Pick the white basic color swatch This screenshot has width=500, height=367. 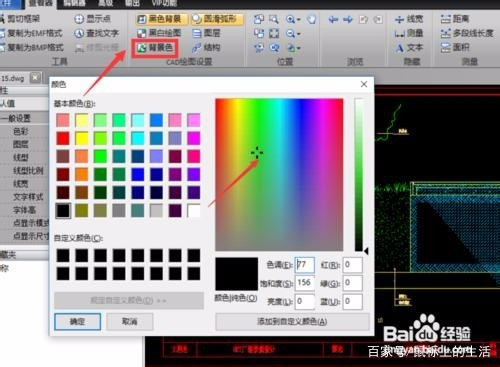tap(194, 210)
